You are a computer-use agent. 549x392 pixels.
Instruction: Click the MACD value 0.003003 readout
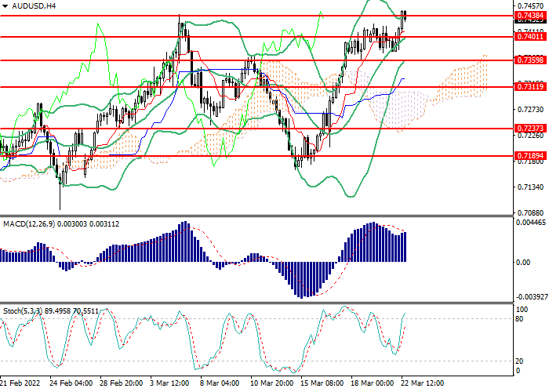(x=72, y=224)
